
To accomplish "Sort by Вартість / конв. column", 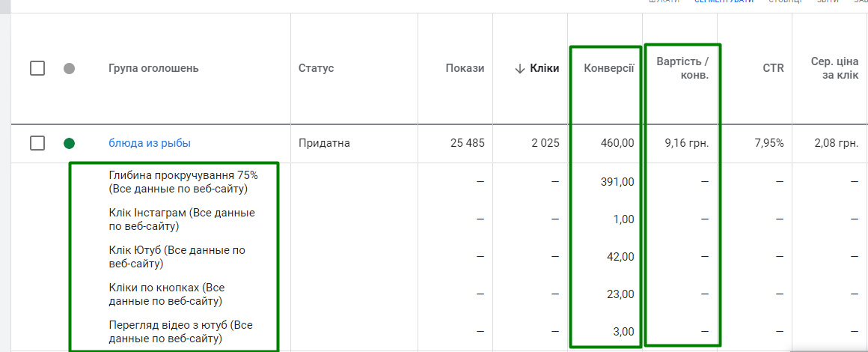I will (x=682, y=68).
